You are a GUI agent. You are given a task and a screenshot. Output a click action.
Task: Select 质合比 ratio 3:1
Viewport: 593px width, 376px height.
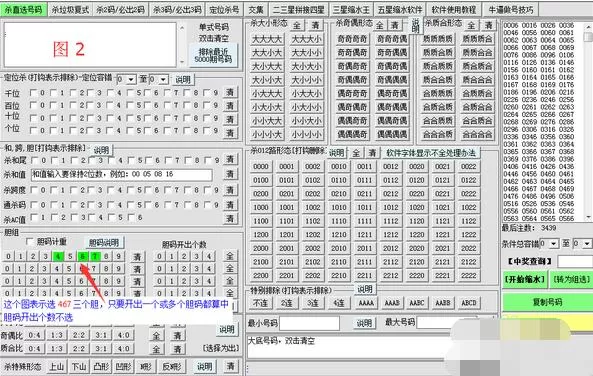tap(101, 348)
